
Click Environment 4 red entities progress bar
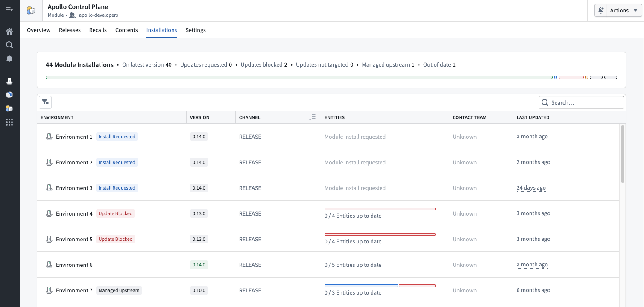tap(380, 209)
